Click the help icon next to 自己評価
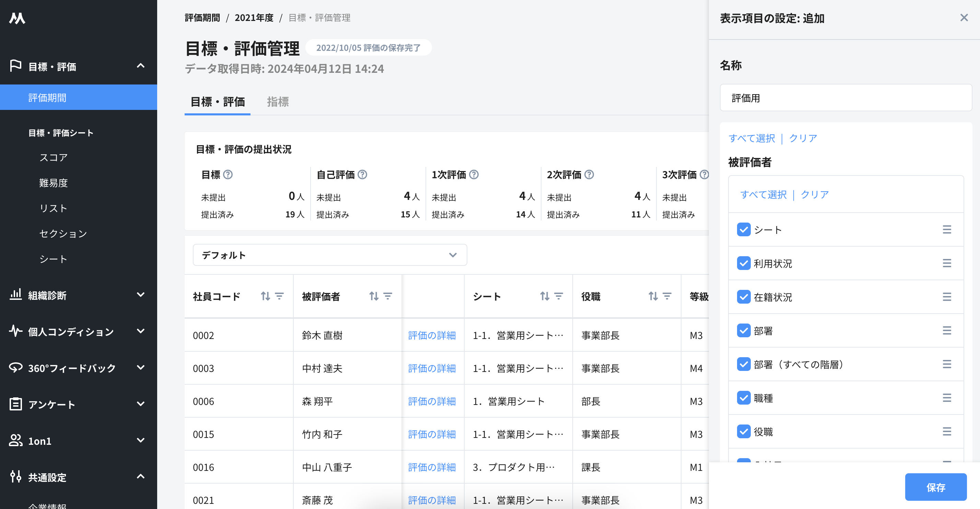 363,175
